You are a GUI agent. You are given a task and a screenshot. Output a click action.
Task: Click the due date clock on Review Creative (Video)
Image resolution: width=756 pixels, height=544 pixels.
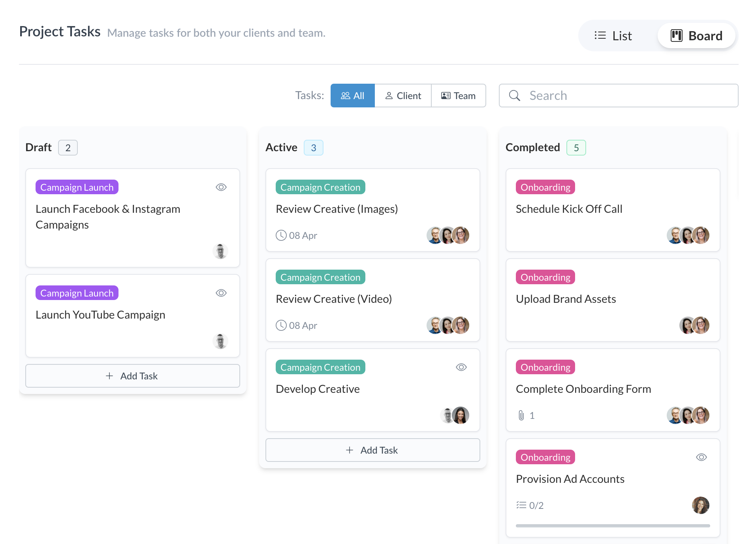click(281, 325)
